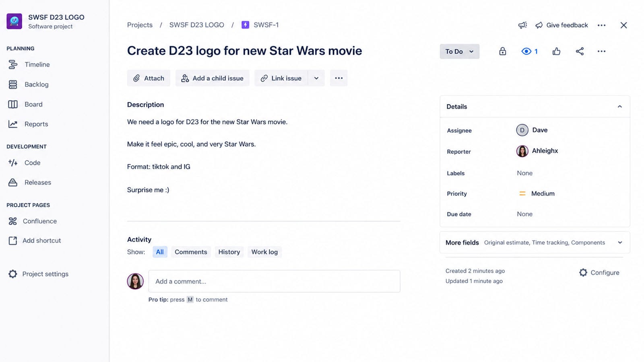Click the thumbs-up vote icon

(x=557, y=51)
